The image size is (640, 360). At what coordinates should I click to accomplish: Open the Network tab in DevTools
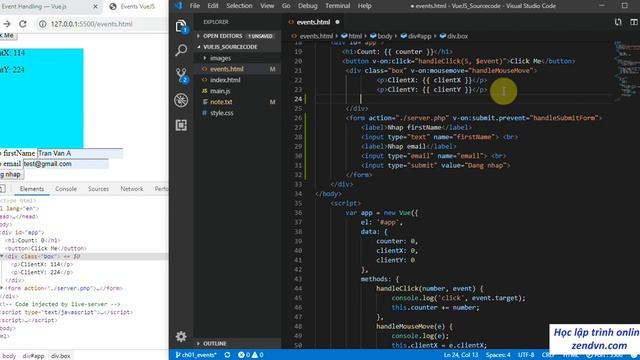(x=132, y=189)
